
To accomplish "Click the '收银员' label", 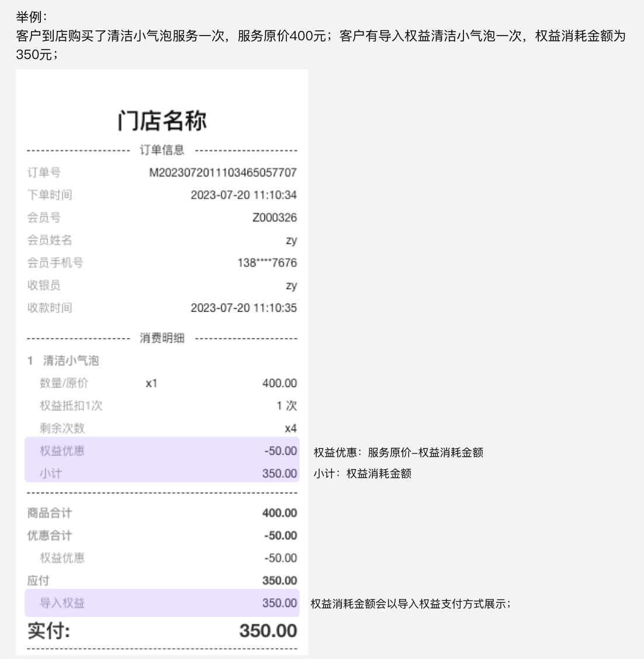I will pyautogui.click(x=44, y=285).
